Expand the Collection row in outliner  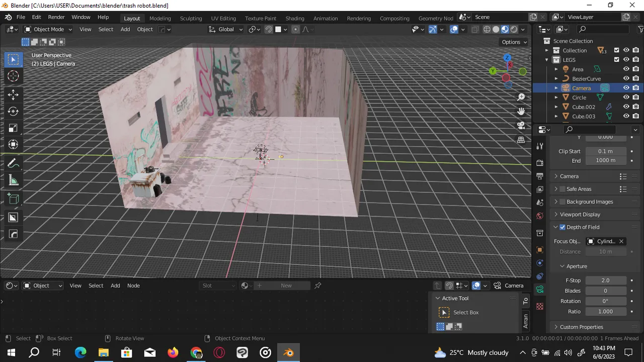click(x=547, y=50)
